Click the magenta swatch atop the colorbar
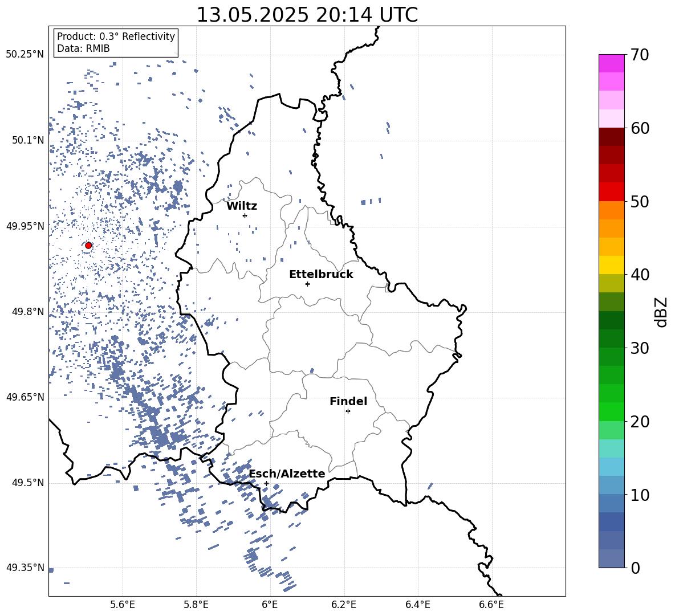 click(x=612, y=64)
